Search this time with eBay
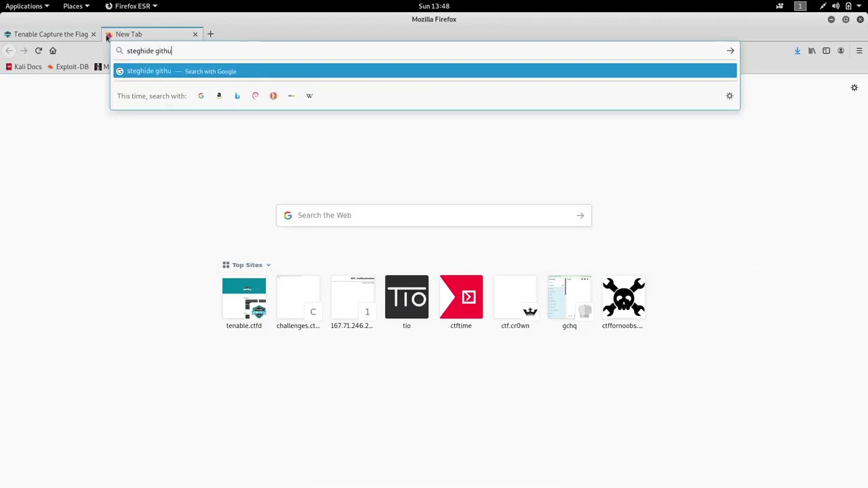Image resolution: width=868 pixels, height=488 pixels. coord(292,96)
